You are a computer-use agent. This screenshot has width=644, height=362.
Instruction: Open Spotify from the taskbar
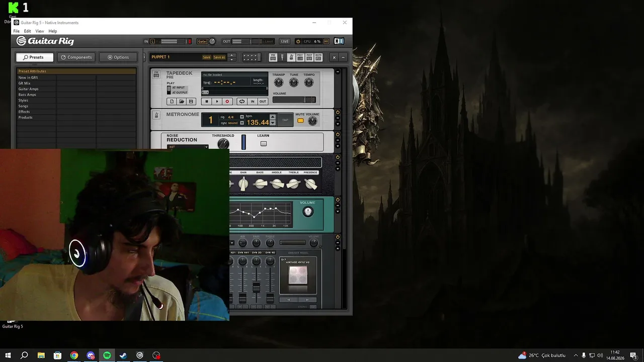tap(107, 355)
